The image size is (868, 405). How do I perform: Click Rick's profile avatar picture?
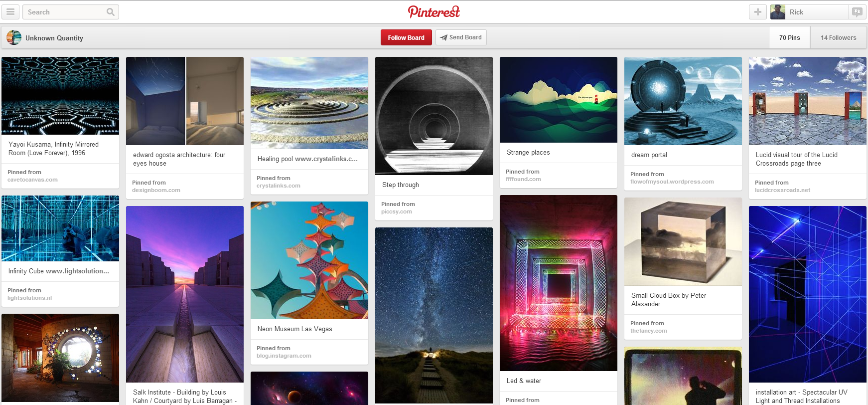click(x=778, y=12)
